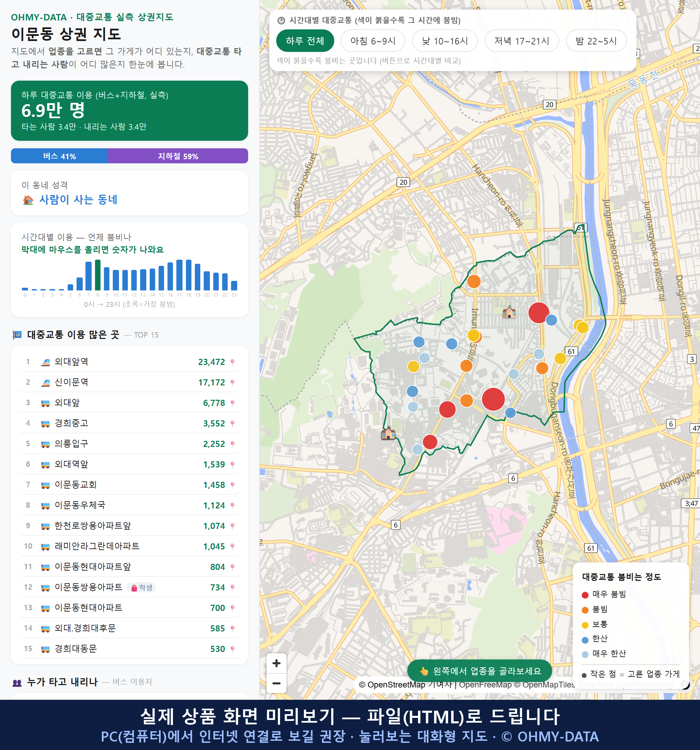The image size is (700, 750).
Task: Open the OpenFreeMap attribution link
Action: click(485, 685)
